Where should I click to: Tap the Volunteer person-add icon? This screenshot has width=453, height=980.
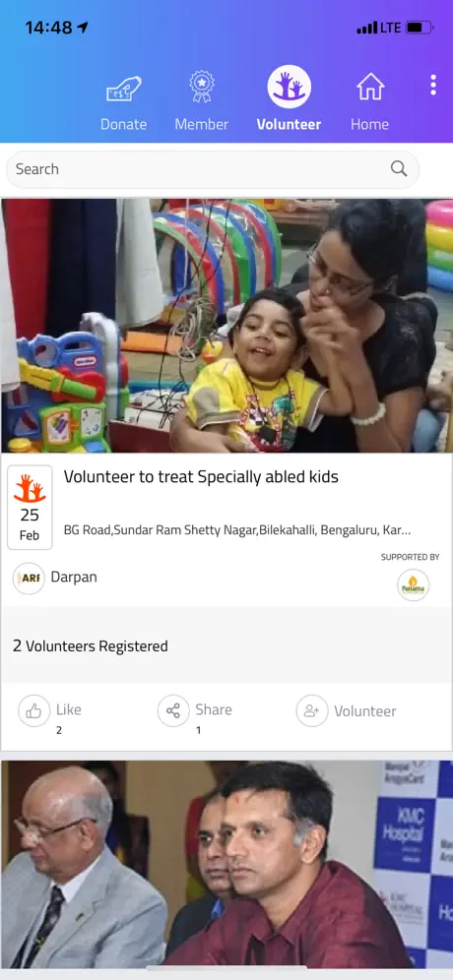click(311, 710)
